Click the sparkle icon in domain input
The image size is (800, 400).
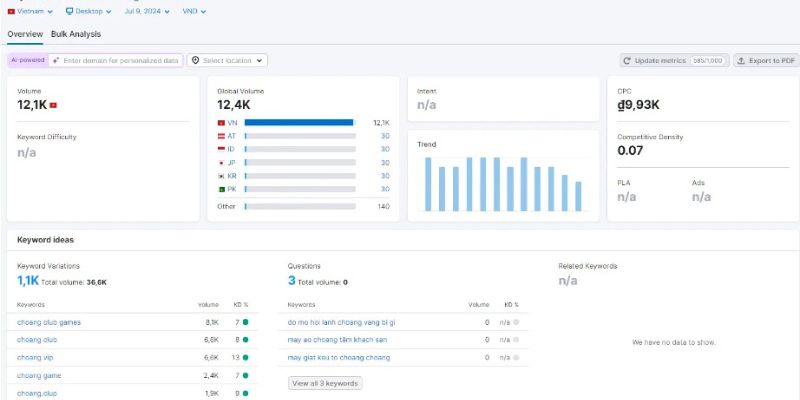pyautogui.click(x=56, y=60)
